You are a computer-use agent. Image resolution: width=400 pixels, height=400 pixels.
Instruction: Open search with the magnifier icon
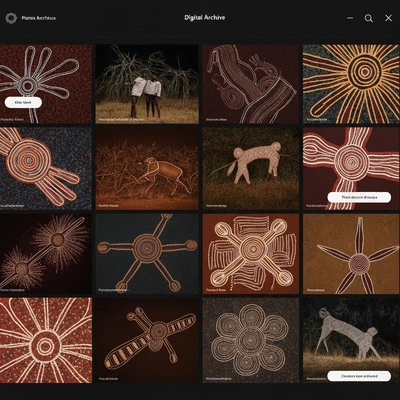(368, 18)
